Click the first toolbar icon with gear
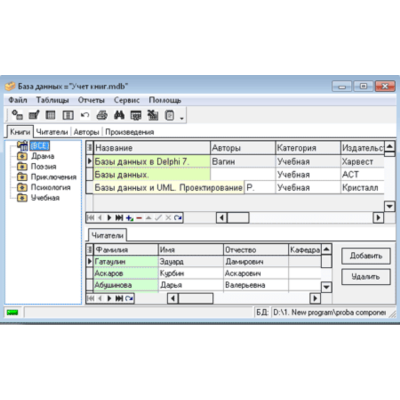 pyautogui.click(x=17, y=115)
